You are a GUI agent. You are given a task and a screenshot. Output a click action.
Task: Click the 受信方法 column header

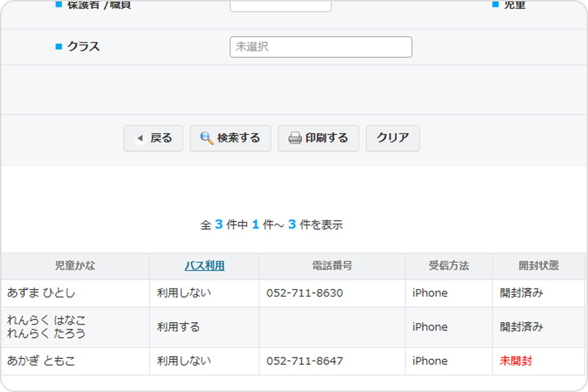click(448, 266)
